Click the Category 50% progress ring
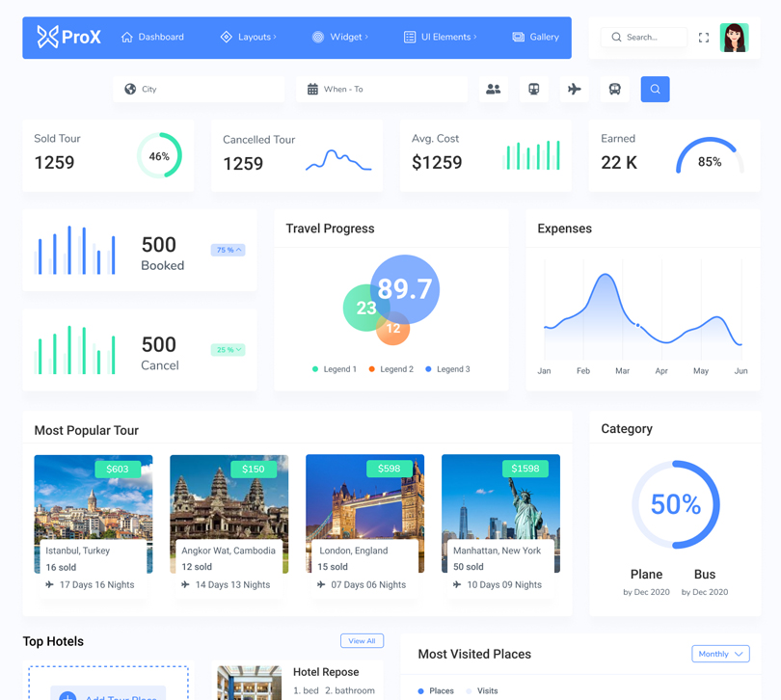Viewport: 781px width, 700px height. click(675, 504)
